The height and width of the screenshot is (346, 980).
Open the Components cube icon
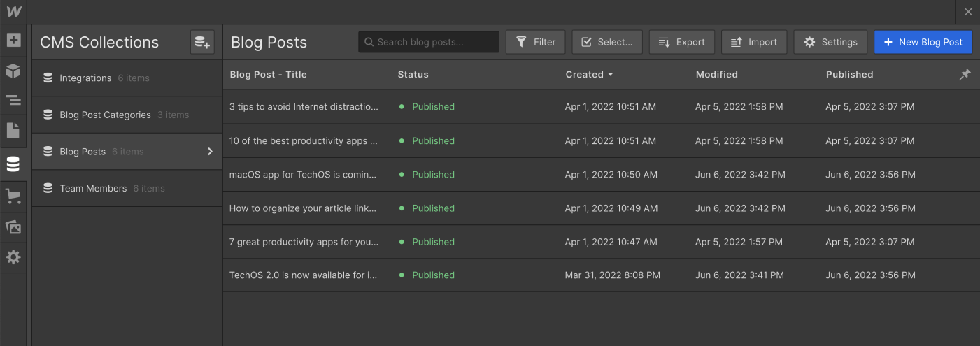point(13,71)
